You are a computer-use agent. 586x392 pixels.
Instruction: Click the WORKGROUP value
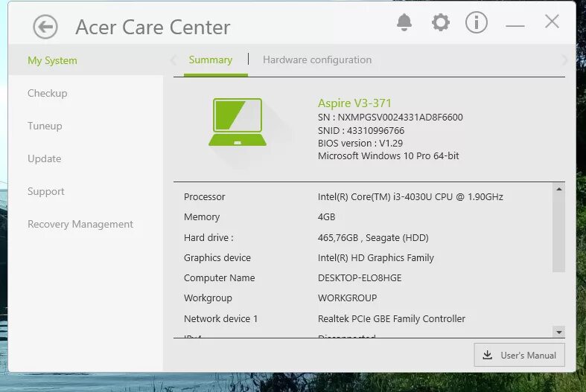[x=348, y=298]
